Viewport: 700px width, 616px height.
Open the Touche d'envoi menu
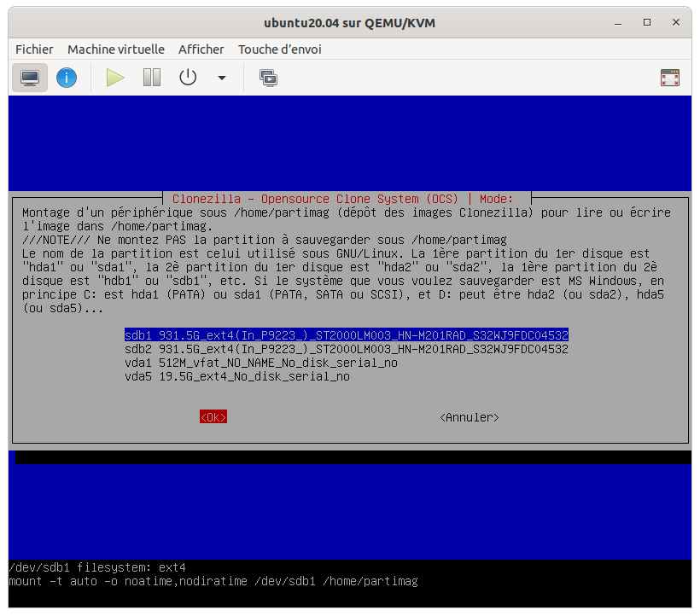(279, 49)
